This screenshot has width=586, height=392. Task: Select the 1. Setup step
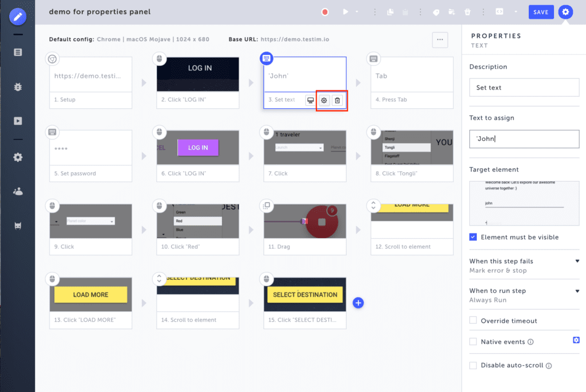tap(91, 82)
